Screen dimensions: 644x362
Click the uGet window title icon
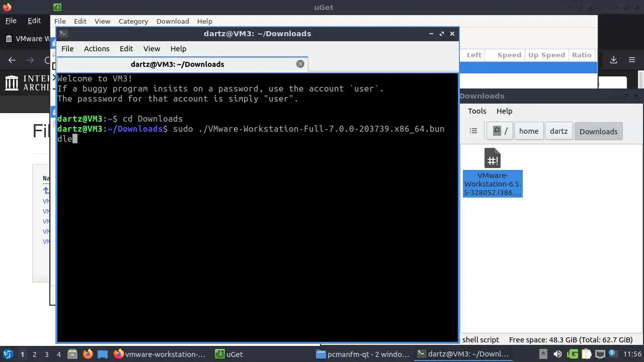[x=57, y=7]
